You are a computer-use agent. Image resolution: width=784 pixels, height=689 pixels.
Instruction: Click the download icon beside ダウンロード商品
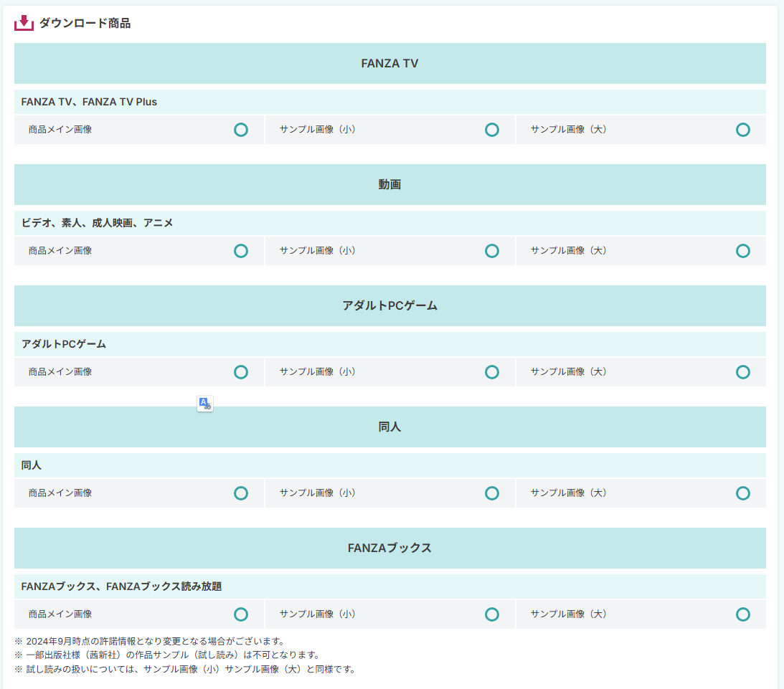(x=24, y=23)
